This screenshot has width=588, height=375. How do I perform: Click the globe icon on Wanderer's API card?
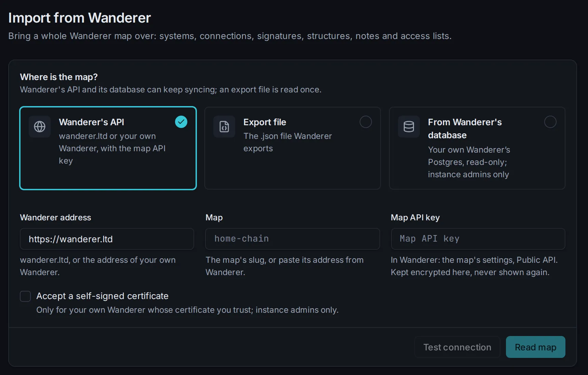[40, 127]
